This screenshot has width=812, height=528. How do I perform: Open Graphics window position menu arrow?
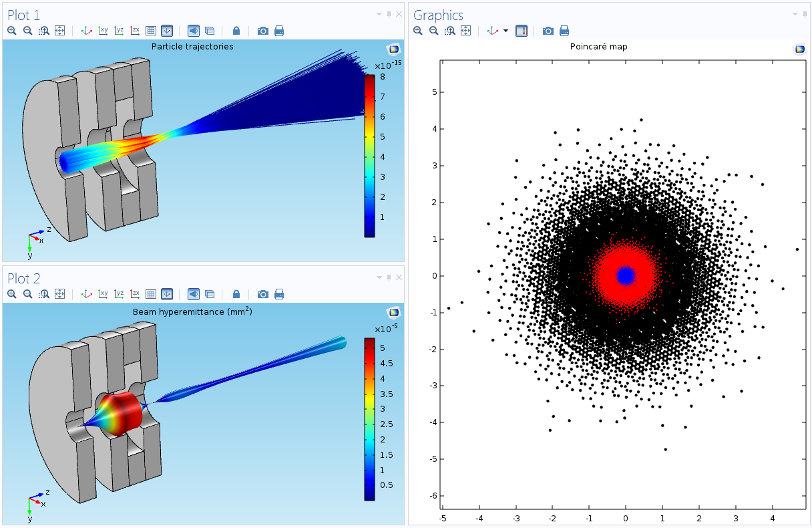795,14
